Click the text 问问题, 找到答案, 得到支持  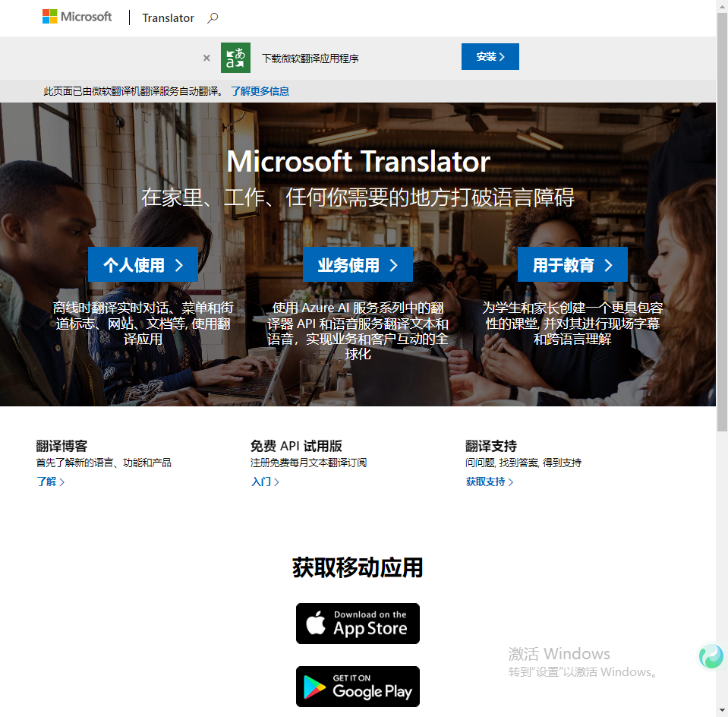pos(523,463)
